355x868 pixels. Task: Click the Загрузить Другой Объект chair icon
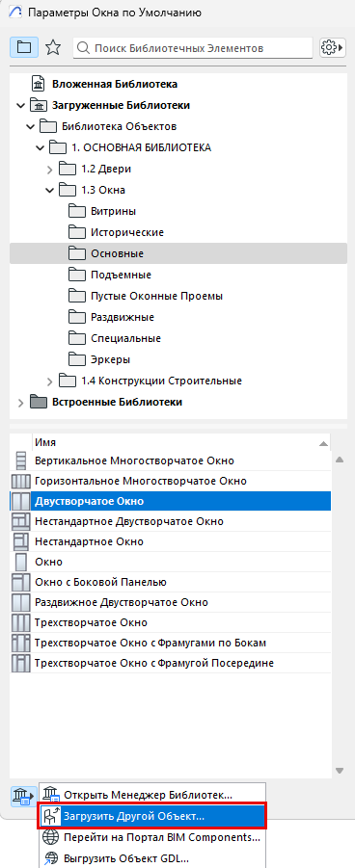pyautogui.click(x=51, y=816)
